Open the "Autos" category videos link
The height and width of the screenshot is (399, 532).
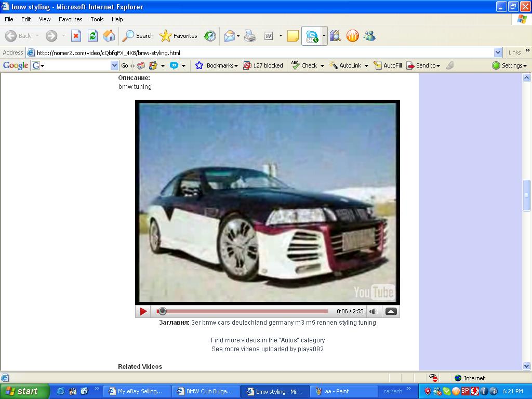pyautogui.click(x=268, y=340)
